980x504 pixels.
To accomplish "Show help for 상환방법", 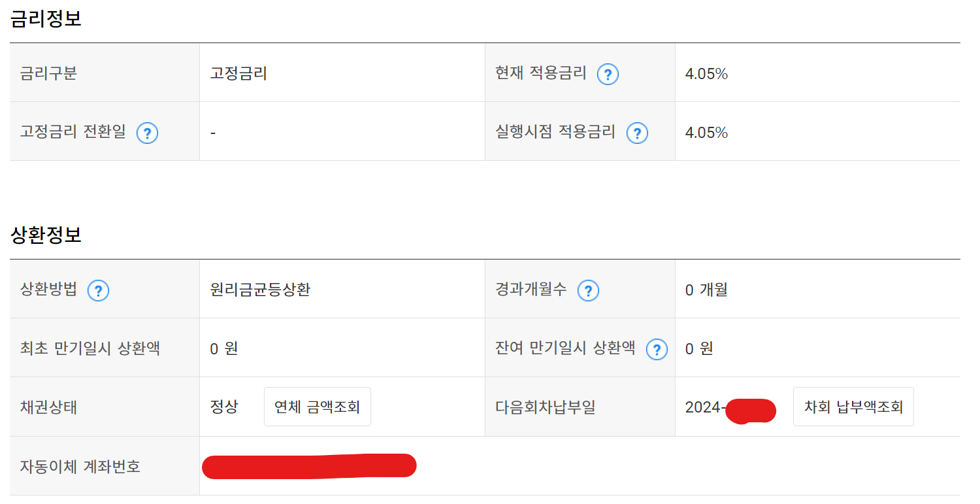I will click(98, 290).
